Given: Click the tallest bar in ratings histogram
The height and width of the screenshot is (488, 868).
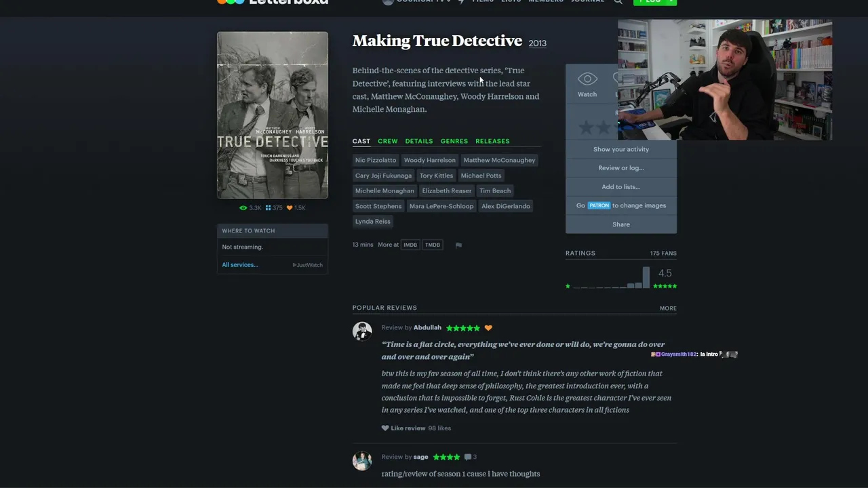Looking at the screenshot, I should (646, 278).
